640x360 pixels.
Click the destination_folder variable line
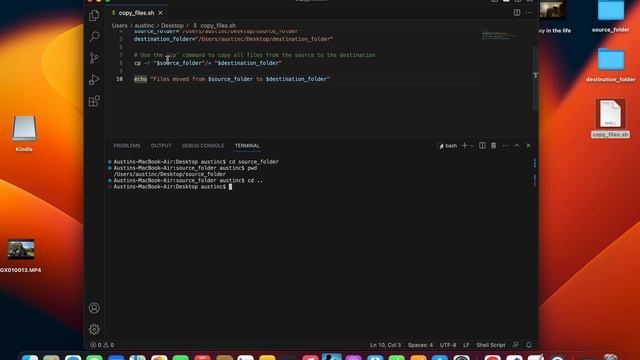pos(233,39)
